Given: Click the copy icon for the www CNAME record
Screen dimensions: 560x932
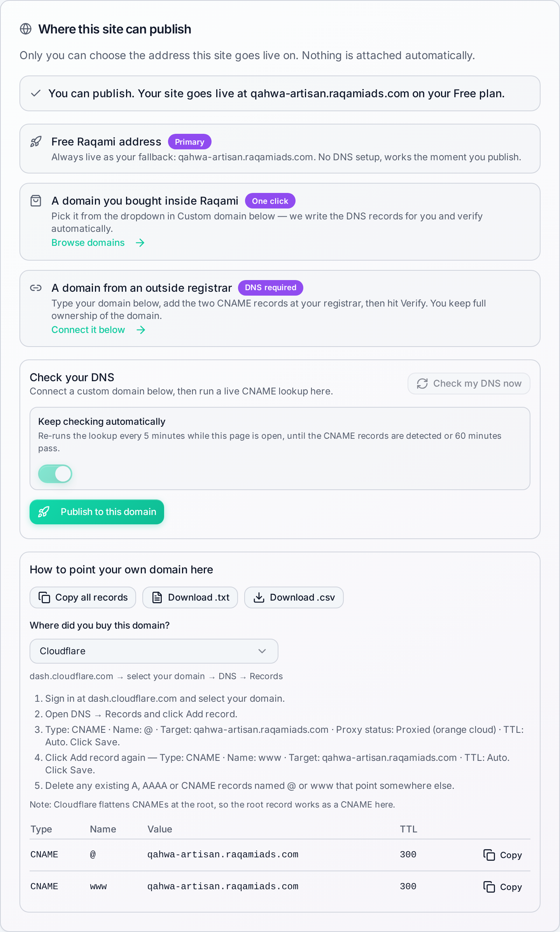Looking at the screenshot, I should tap(489, 886).
